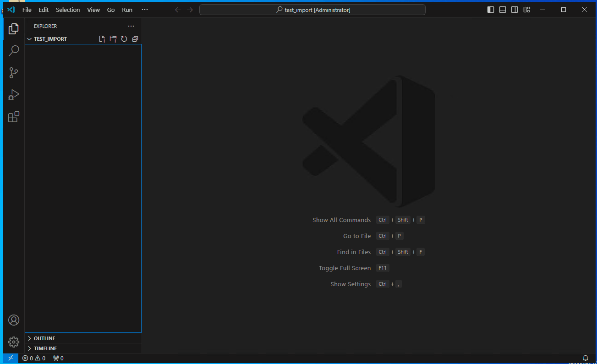Collapse folders using the Collapse Folders icon
597x364 pixels.
pyautogui.click(x=135, y=39)
